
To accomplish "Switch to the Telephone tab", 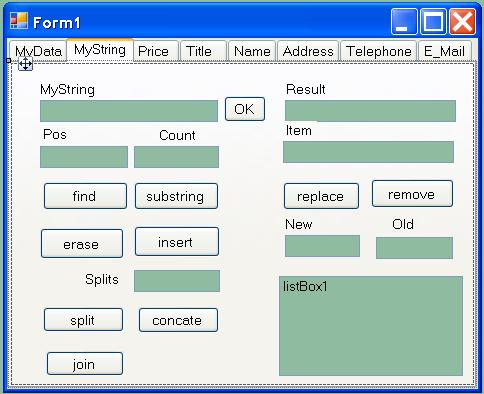I will coord(379,51).
